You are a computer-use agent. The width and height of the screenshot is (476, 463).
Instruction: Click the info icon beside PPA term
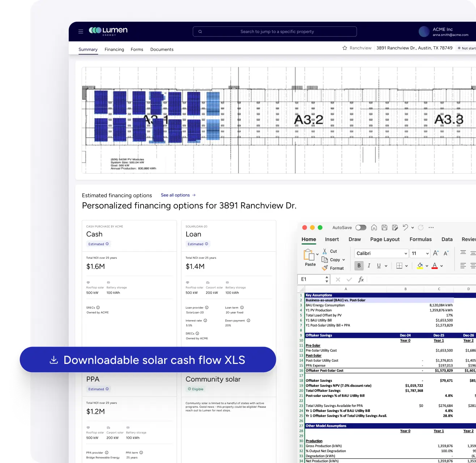(141, 453)
